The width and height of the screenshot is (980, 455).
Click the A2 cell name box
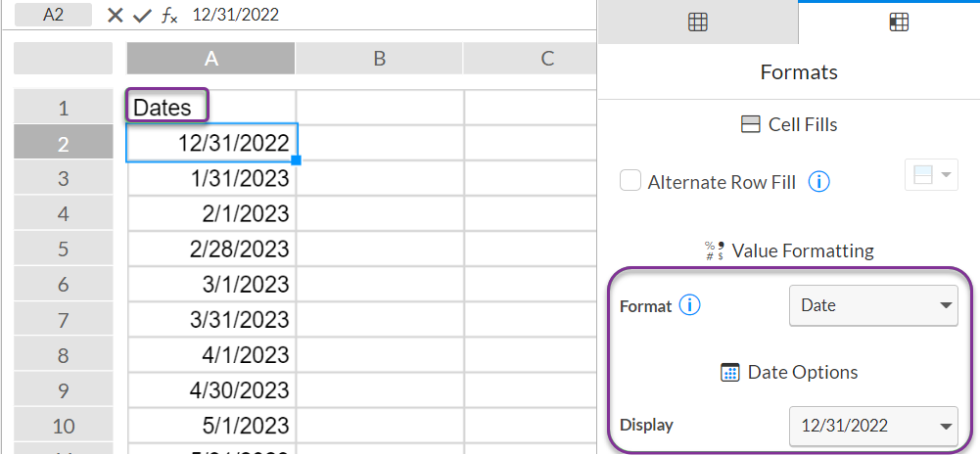pos(53,15)
